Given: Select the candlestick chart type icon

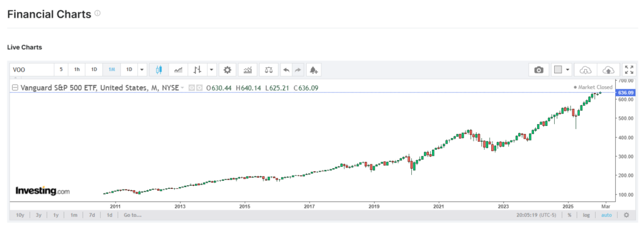Looking at the screenshot, I should click(x=159, y=69).
